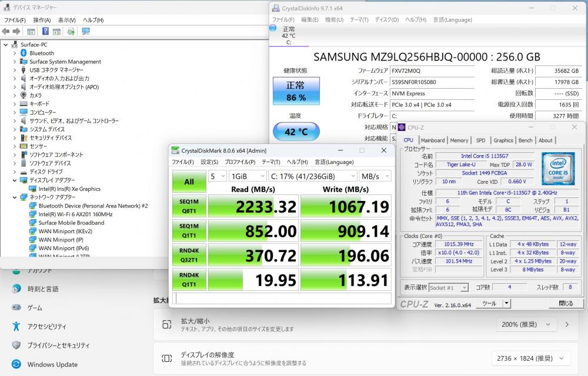
Task: Open the 200% display scale dropdown
Action: [x=525, y=324]
